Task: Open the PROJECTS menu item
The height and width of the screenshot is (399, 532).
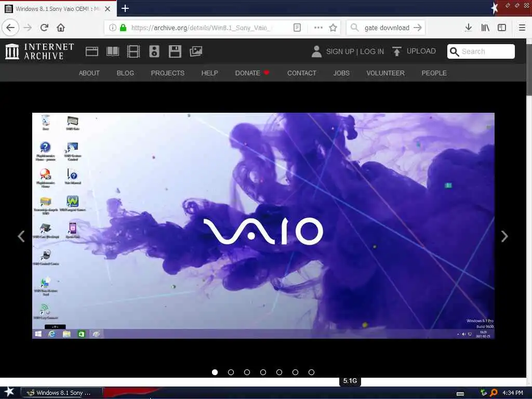Action: (168, 73)
